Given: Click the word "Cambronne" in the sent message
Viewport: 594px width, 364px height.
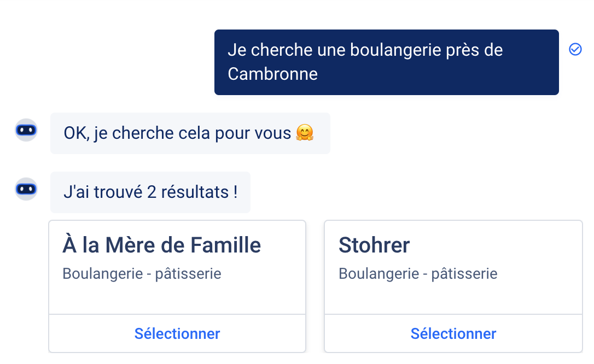Looking at the screenshot, I should click(272, 74).
